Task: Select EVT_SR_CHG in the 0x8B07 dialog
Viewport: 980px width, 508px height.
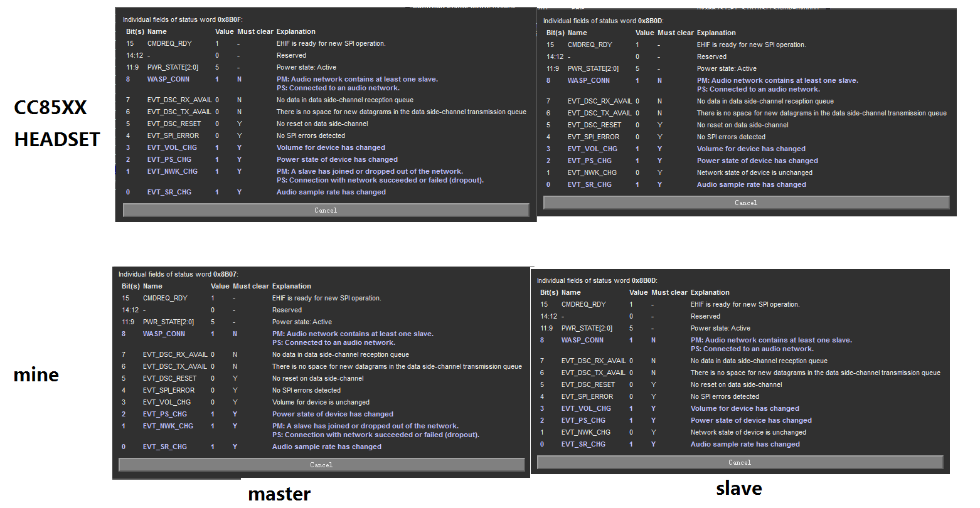Action: [x=165, y=447]
